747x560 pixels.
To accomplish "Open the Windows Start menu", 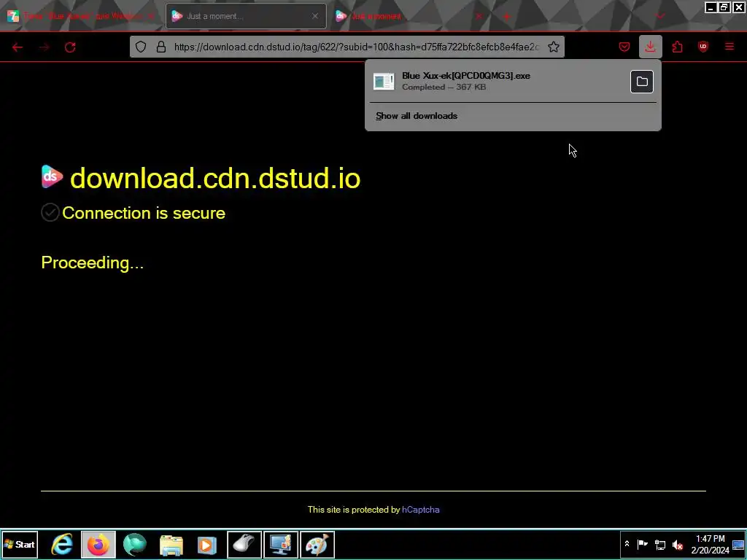I will 20,544.
